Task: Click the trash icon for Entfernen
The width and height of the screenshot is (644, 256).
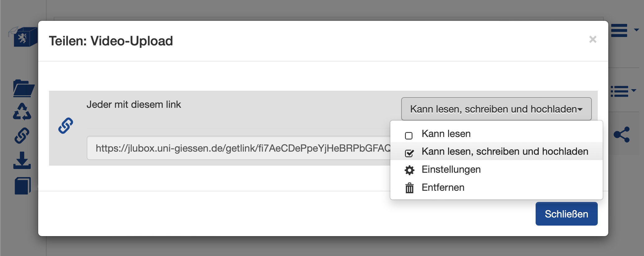Action: 410,188
